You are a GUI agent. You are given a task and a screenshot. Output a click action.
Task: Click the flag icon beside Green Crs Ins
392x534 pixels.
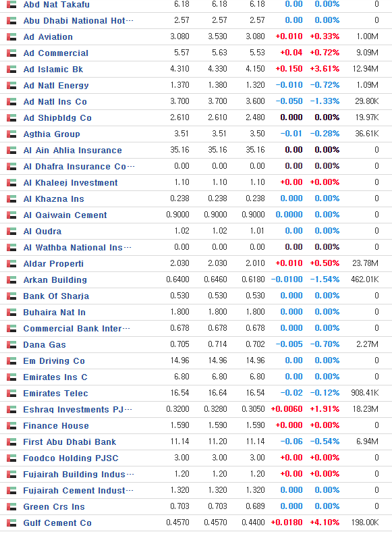pos(11,507)
